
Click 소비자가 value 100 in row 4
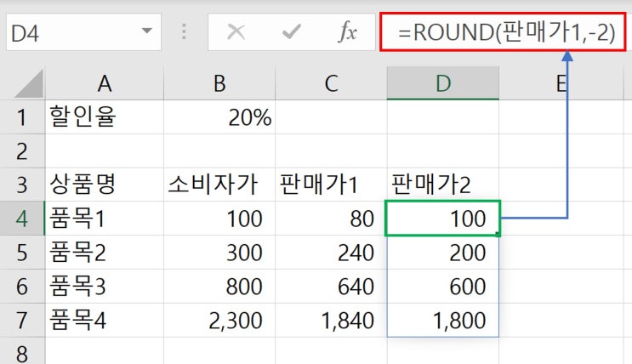click(219, 219)
